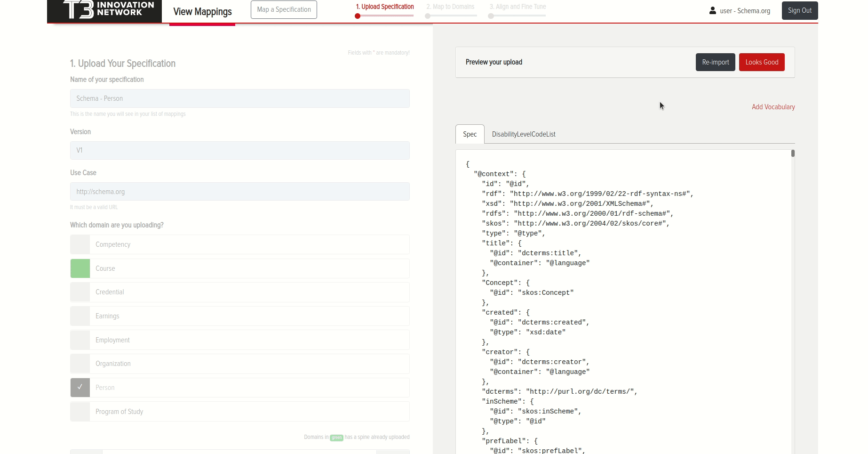The image size is (868, 454).
Task: Click the XMLSchema xsd line
Action: click(568, 203)
